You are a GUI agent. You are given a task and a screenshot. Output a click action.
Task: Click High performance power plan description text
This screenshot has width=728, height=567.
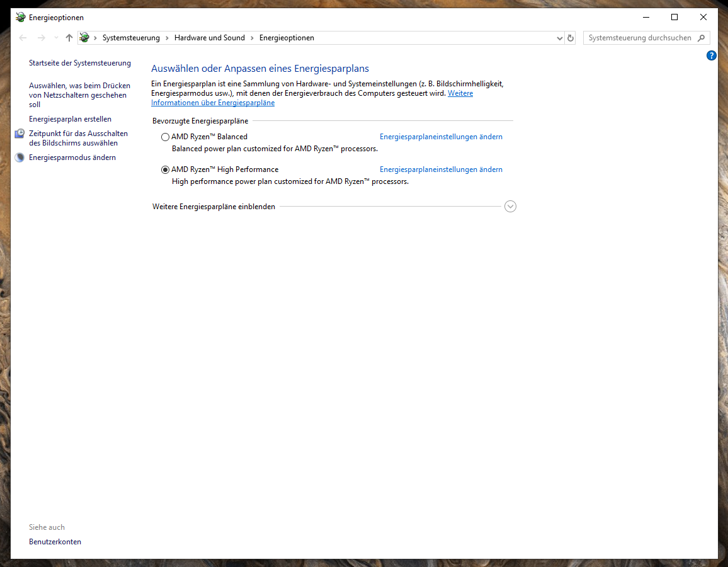point(290,181)
